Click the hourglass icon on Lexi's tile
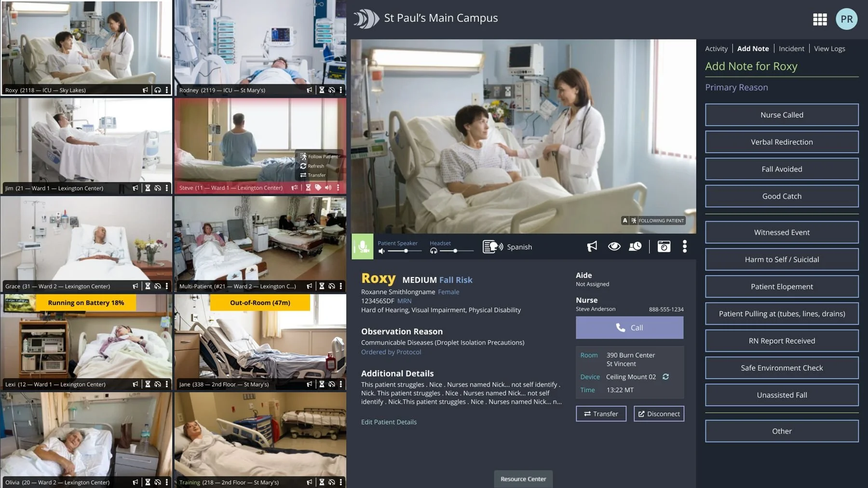868x488 pixels. click(148, 384)
